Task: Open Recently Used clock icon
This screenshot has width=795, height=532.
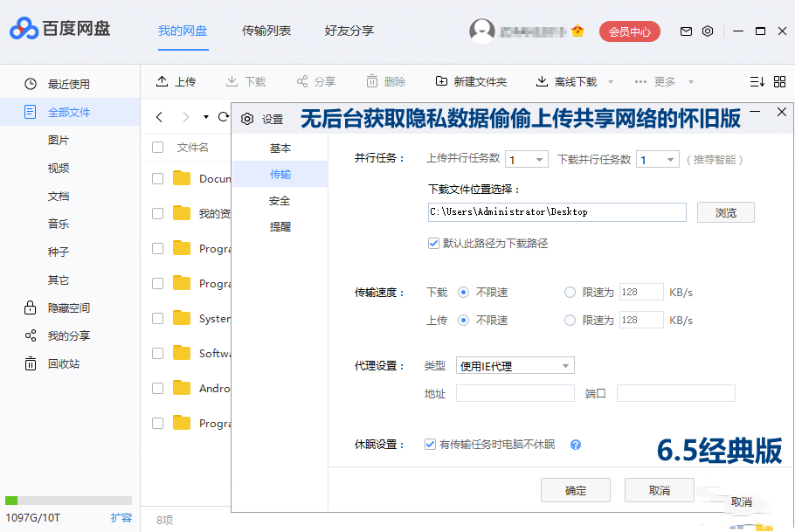Action: [x=31, y=84]
